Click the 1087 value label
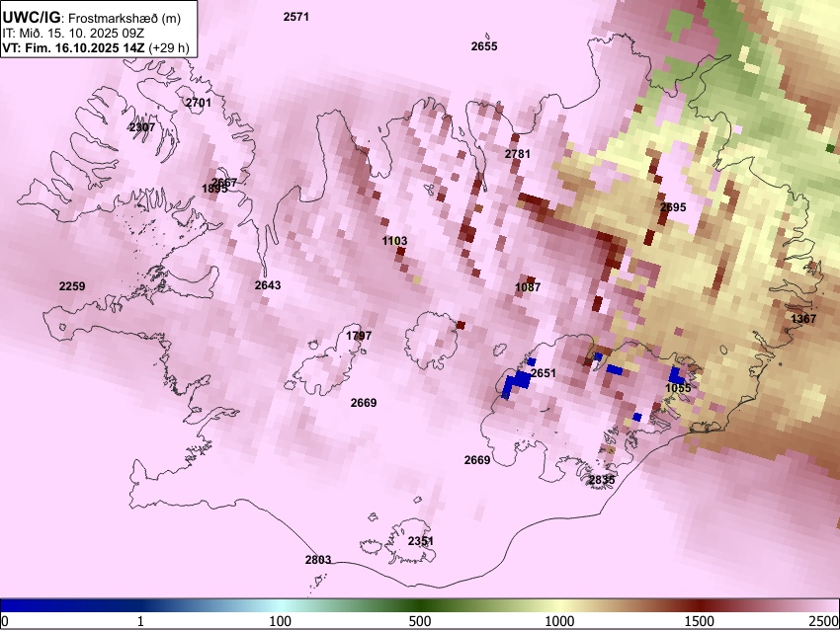The image size is (840, 630). pos(528,287)
